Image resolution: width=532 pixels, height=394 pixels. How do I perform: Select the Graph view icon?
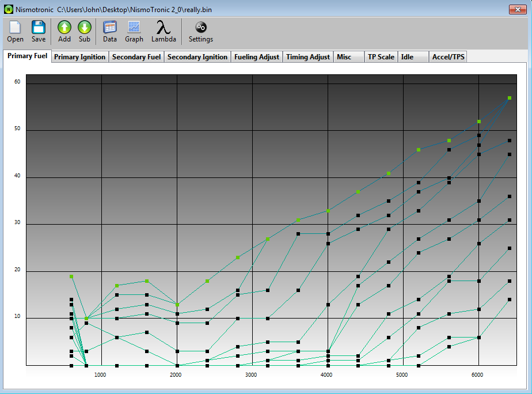(x=134, y=27)
